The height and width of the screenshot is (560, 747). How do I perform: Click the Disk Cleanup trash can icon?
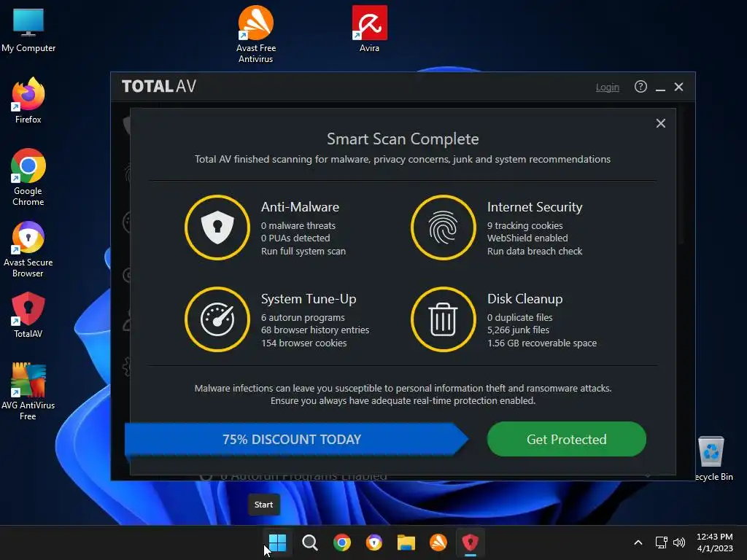443,319
